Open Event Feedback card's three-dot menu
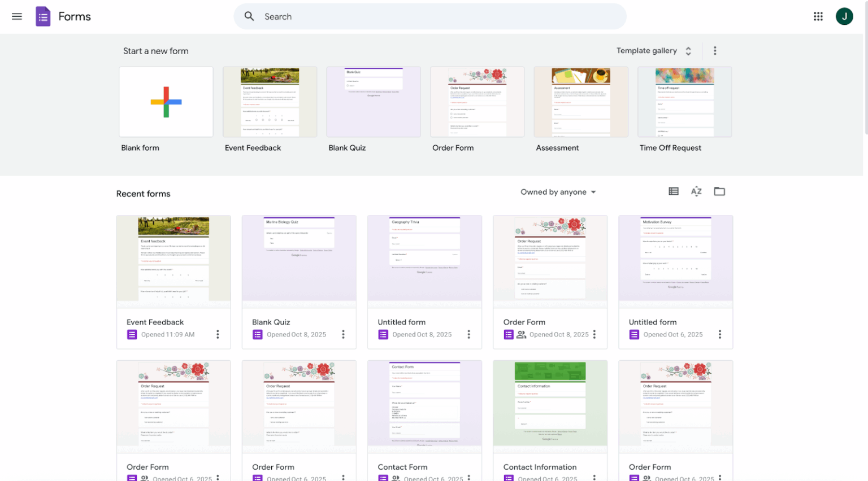 (x=218, y=334)
